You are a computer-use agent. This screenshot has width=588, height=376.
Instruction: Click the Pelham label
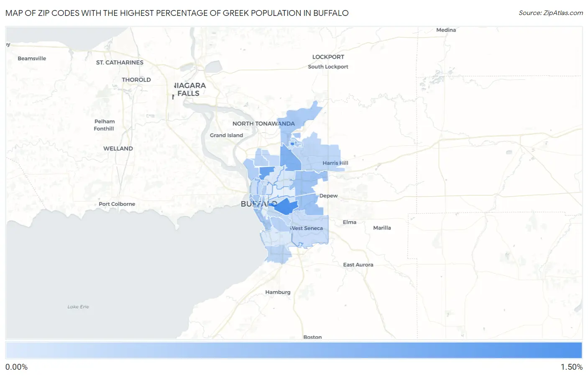click(x=105, y=122)
